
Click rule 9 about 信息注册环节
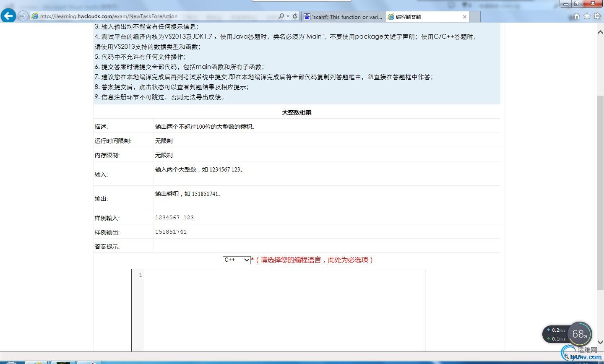(x=160, y=97)
